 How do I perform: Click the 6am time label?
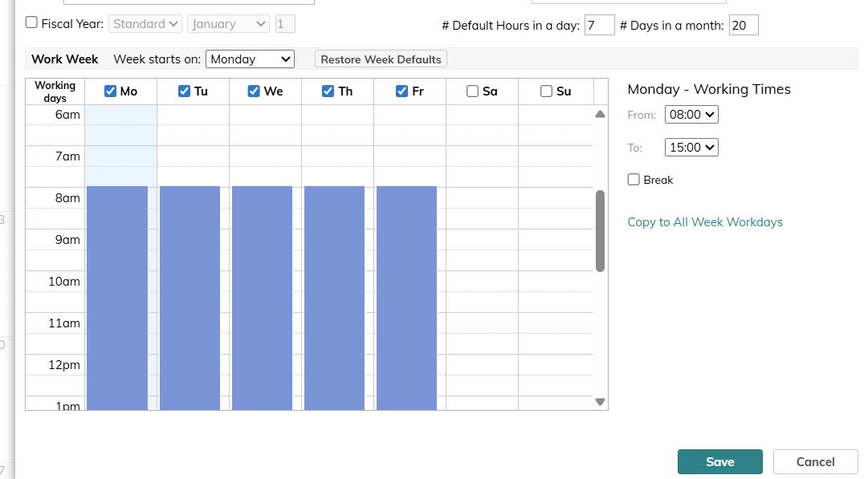point(67,115)
